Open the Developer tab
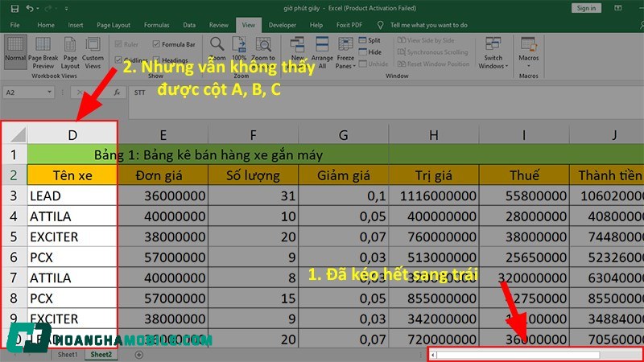644x362 pixels. [283, 25]
